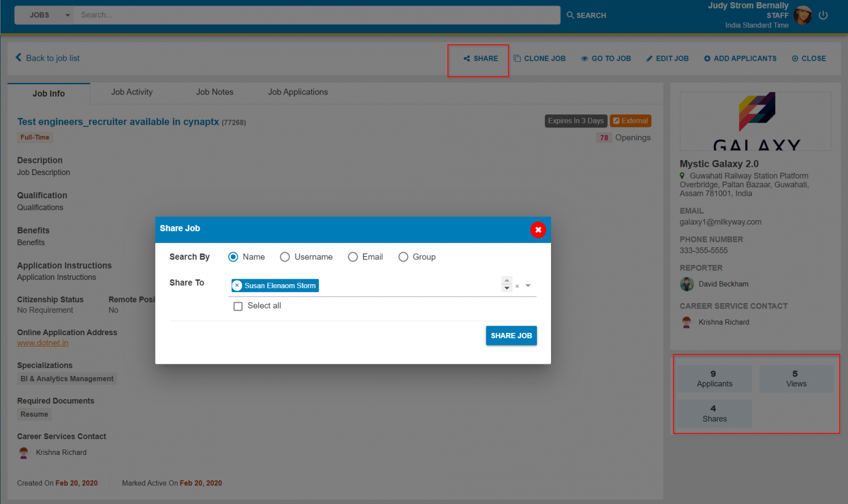Remove Susan Elenaom Storm tag
The width and height of the screenshot is (848, 504).
click(x=237, y=285)
